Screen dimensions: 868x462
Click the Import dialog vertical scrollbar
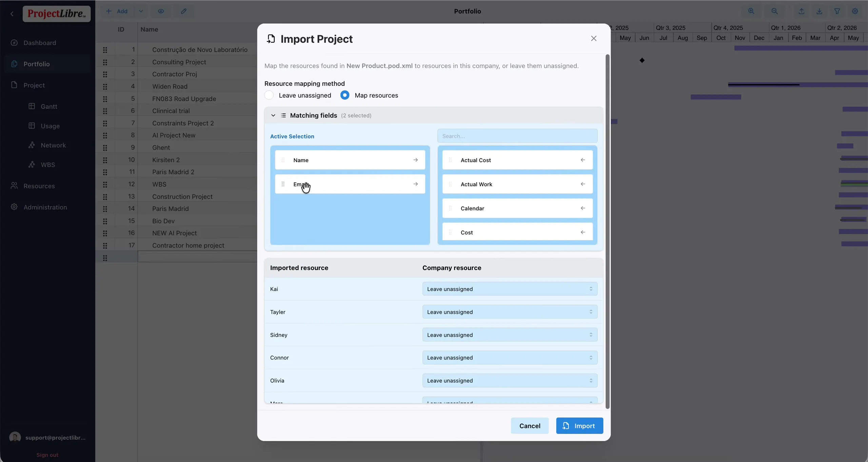607,231
